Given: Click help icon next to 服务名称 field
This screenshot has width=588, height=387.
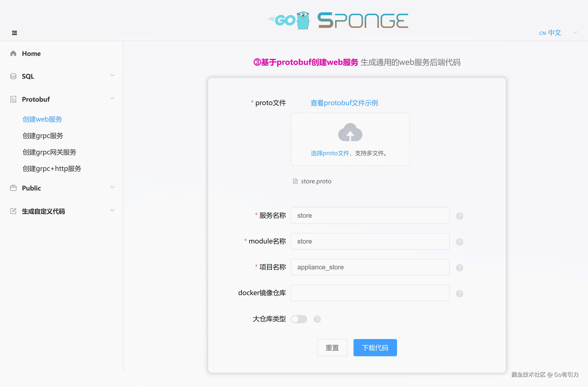Looking at the screenshot, I should point(459,216).
